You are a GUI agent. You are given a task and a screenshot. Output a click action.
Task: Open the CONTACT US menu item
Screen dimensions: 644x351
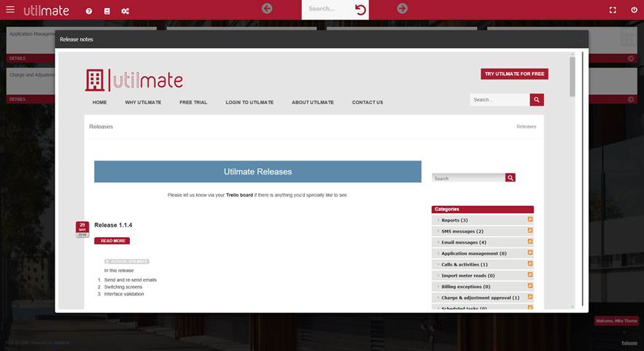click(x=368, y=102)
